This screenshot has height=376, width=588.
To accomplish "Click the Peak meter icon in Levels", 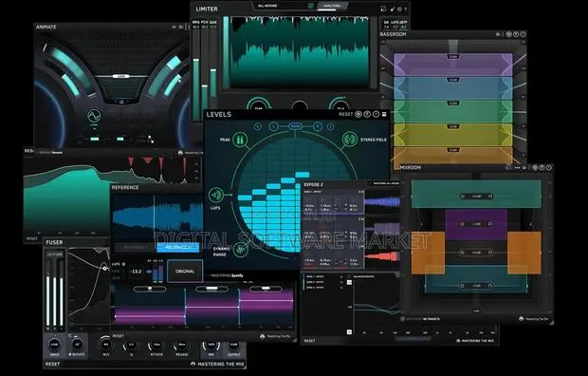I will click(x=240, y=141).
